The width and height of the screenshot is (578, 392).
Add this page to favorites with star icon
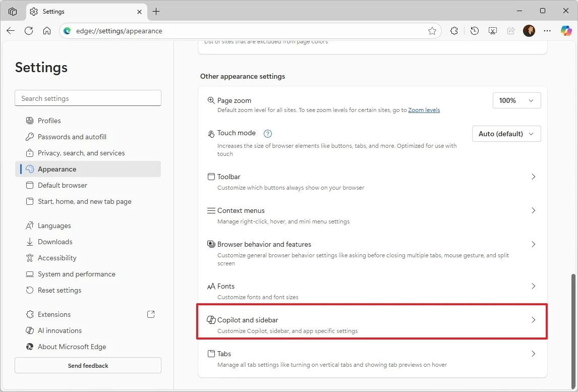[432, 31]
